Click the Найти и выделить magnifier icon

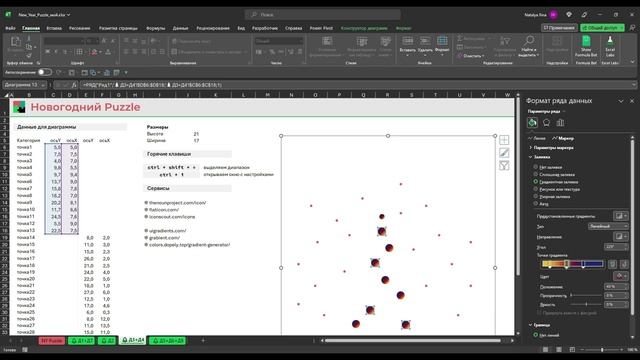(529, 41)
